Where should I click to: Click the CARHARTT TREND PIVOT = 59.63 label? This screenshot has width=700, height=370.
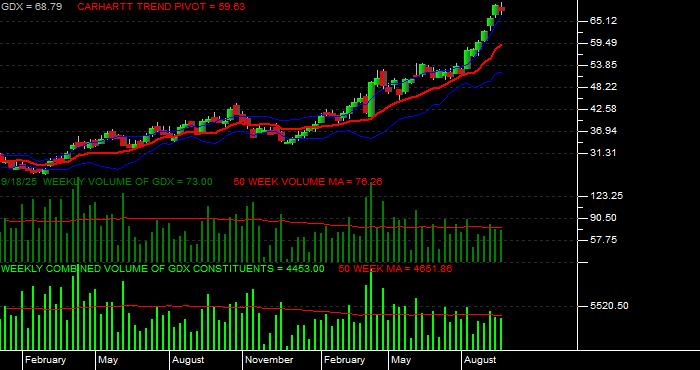[161, 7]
